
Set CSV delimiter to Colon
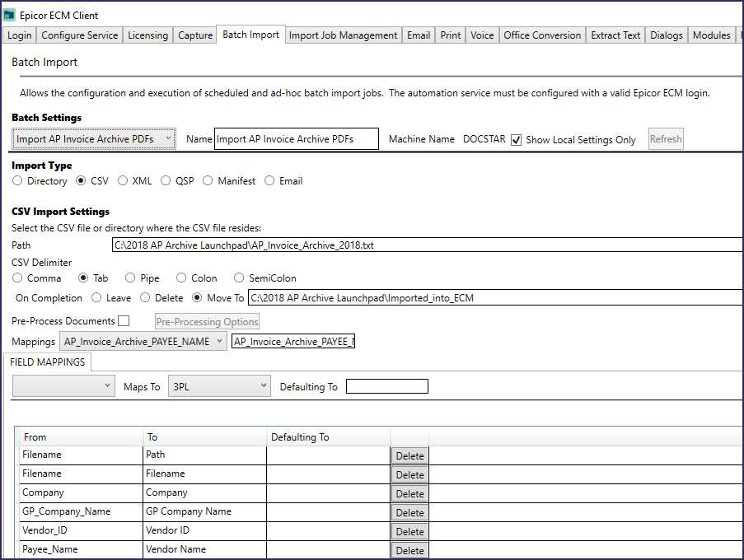click(x=181, y=278)
